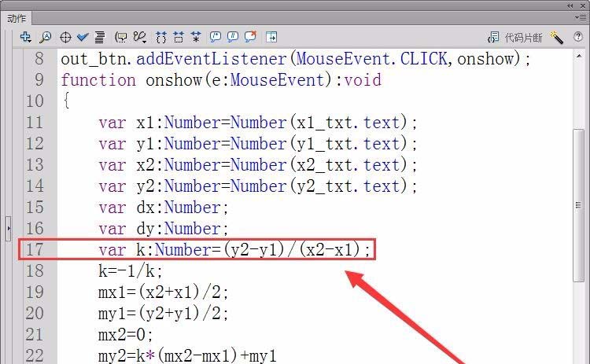Click the Remove Comment icon
Screen dimensions: 590x364
tap(250, 36)
